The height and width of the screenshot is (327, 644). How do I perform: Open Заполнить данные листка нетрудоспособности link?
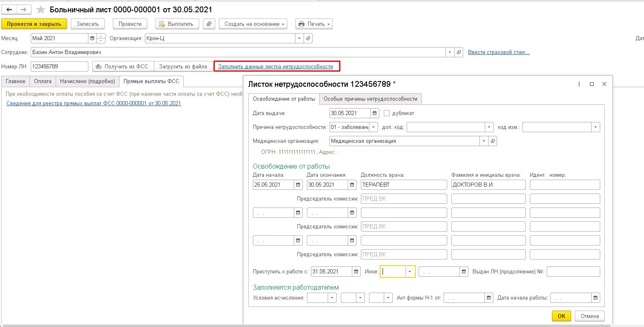(276, 66)
